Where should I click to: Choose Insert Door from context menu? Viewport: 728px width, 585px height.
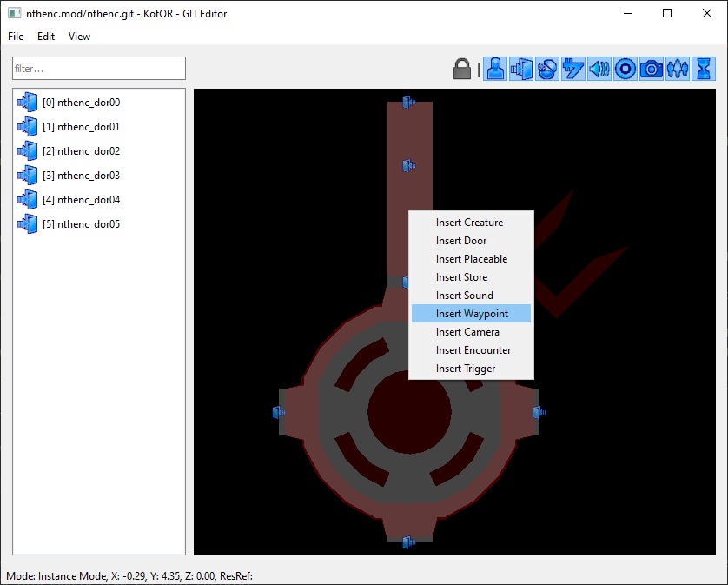[471, 241]
